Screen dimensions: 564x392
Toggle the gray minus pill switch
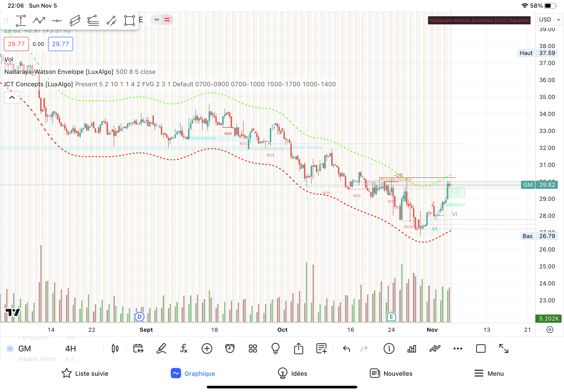(x=157, y=20)
